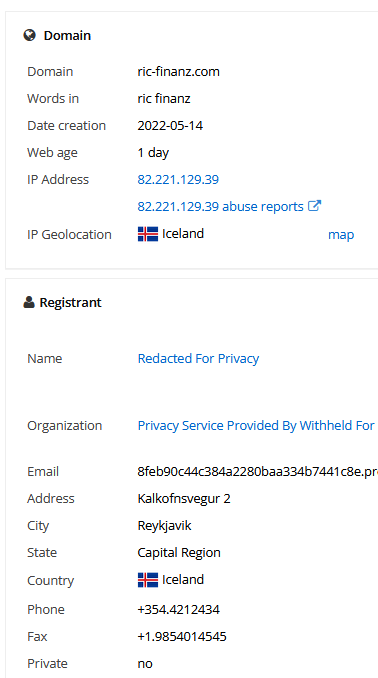
Task: Click the Domain section heading
Action: (x=67, y=35)
